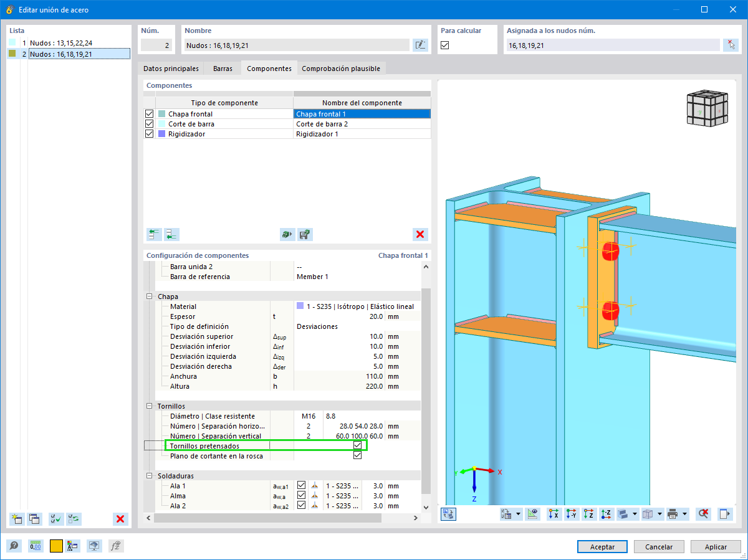748x560 pixels.
Task: Disable the Rigidizador component checkbox
Action: point(149,134)
